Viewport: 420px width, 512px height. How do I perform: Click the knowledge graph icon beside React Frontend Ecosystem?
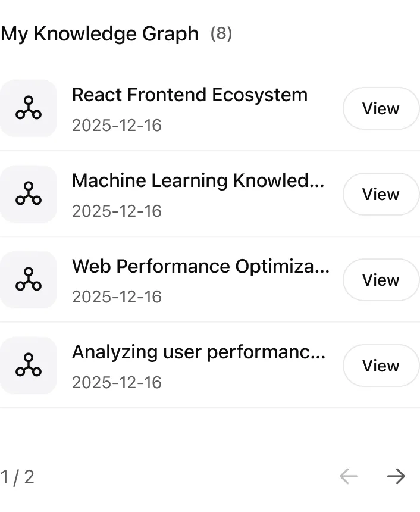(29, 108)
